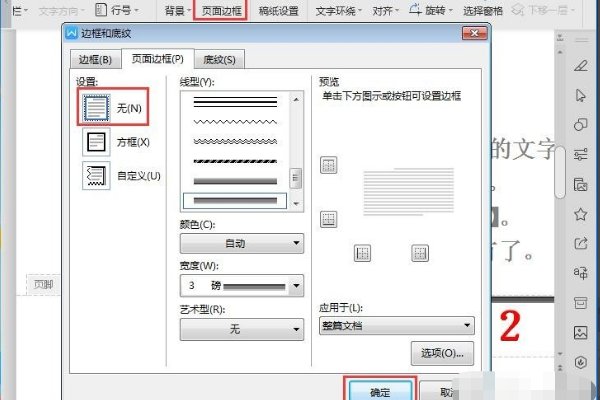Open the 选择窗格 selection pane
This screenshot has height=400, width=600.
(483, 11)
